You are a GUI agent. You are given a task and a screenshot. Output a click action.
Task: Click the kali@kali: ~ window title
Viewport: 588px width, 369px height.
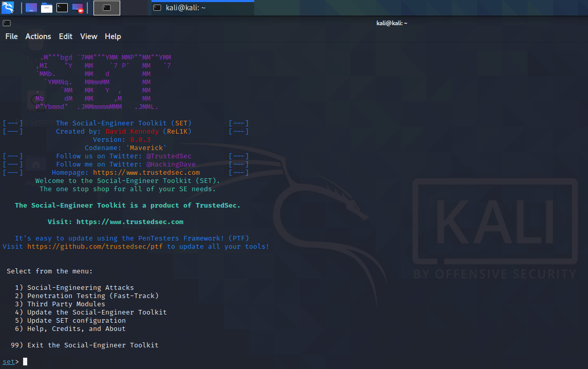pos(392,23)
